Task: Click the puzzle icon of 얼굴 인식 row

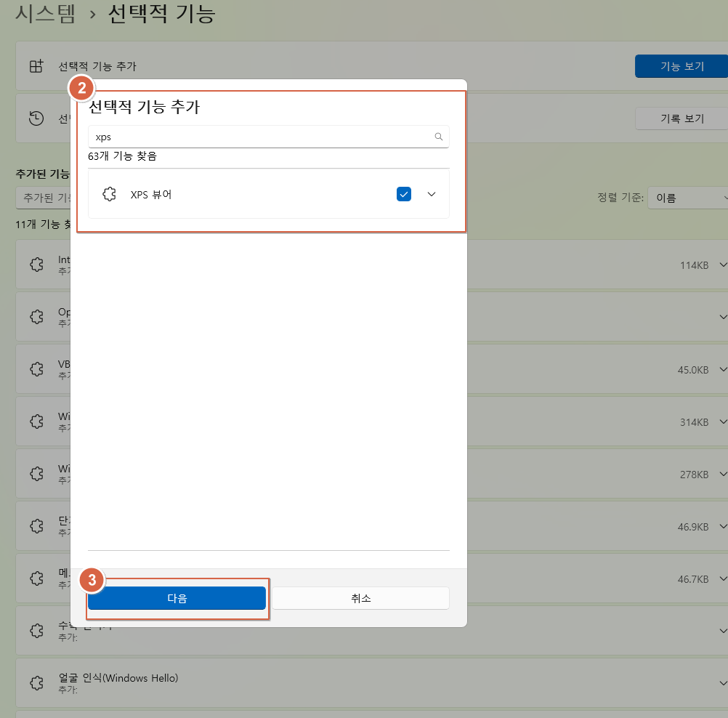Action: (36, 683)
